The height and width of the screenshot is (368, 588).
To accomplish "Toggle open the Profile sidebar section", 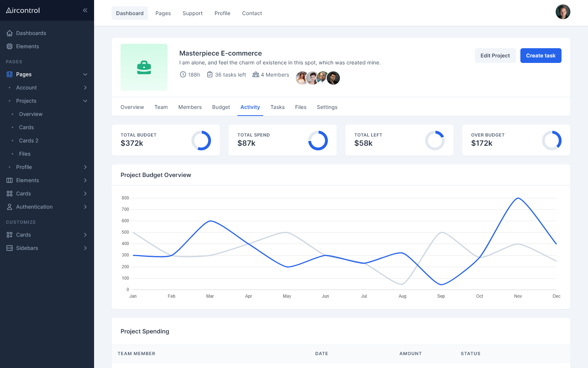I will pyautogui.click(x=85, y=167).
